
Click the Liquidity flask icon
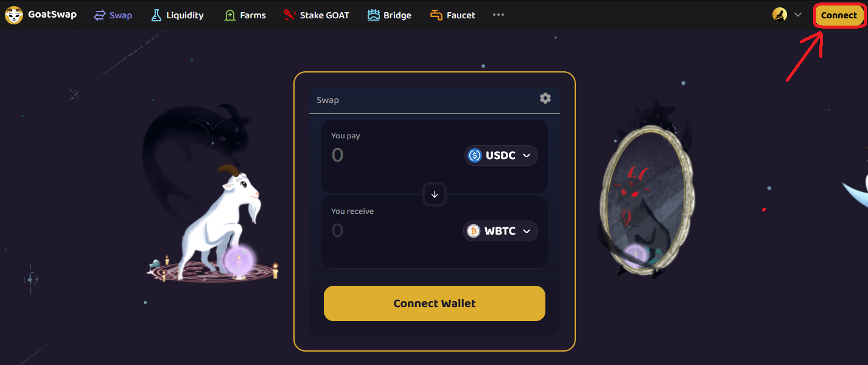pos(156,15)
